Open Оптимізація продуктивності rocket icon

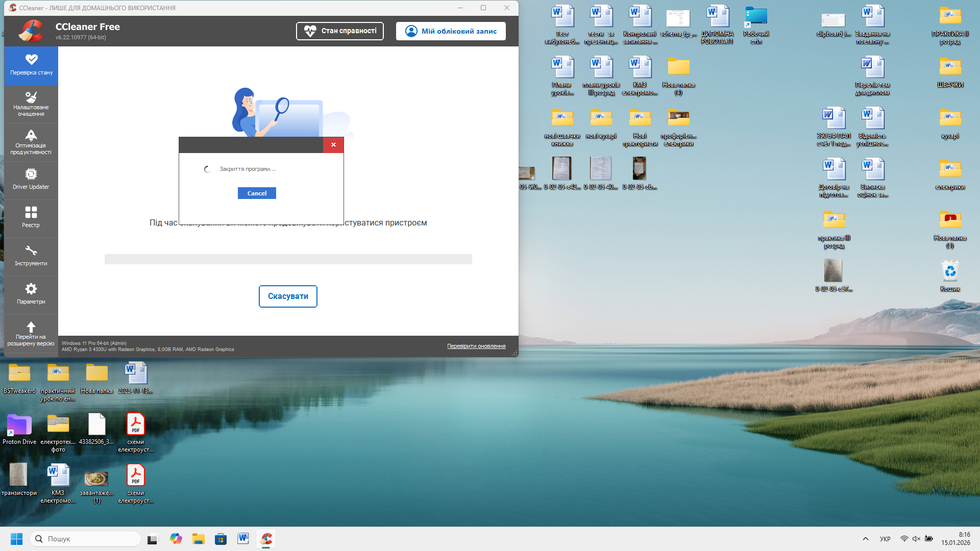tap(31, 142)
